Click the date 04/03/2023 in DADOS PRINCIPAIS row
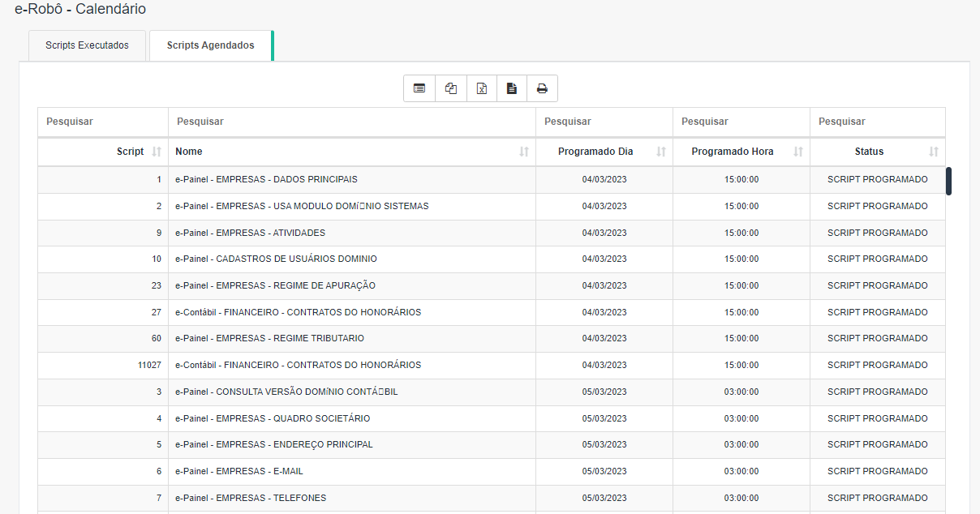 (604, 179)
